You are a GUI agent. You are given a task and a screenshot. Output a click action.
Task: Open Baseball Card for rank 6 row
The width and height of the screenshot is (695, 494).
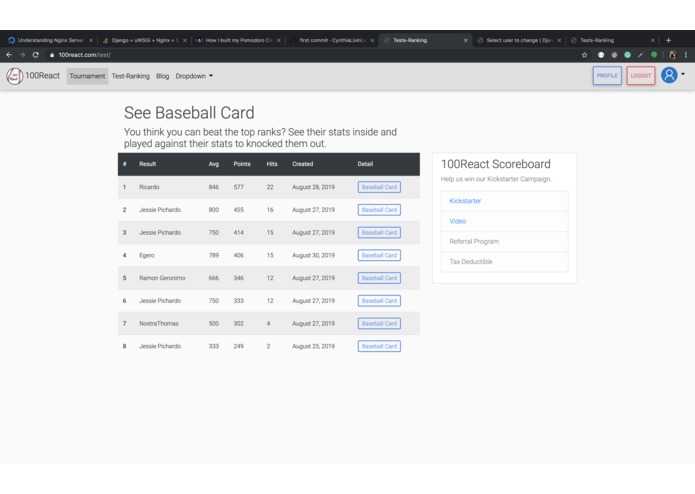coord(379,301)
